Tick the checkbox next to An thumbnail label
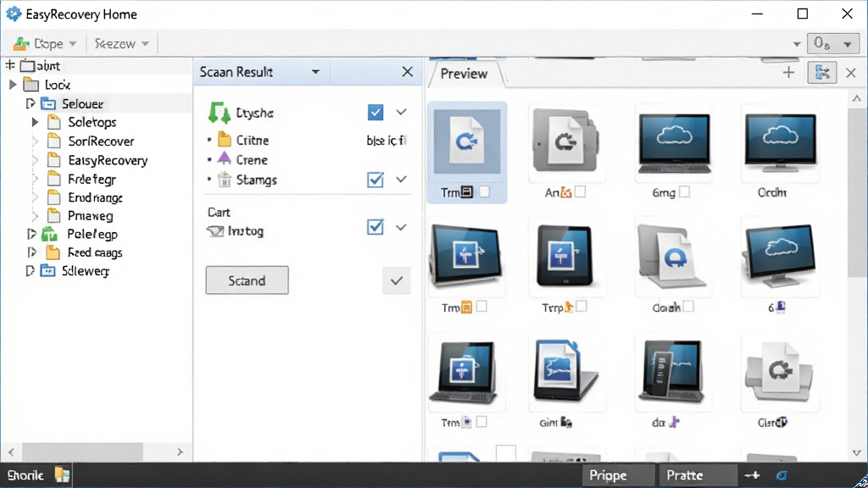Screen dimensions: 868x488 coord(580,191)
